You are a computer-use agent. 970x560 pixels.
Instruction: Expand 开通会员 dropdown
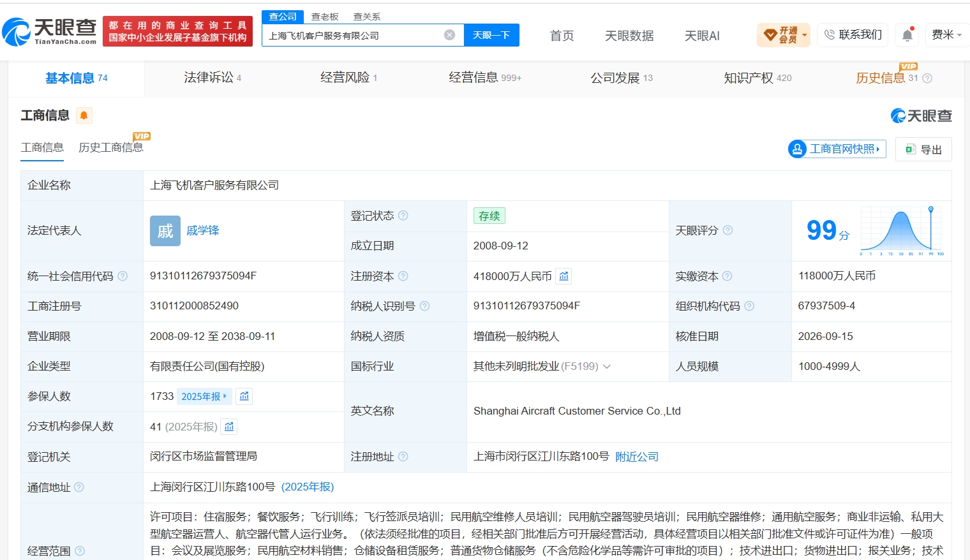click(784, 35)
